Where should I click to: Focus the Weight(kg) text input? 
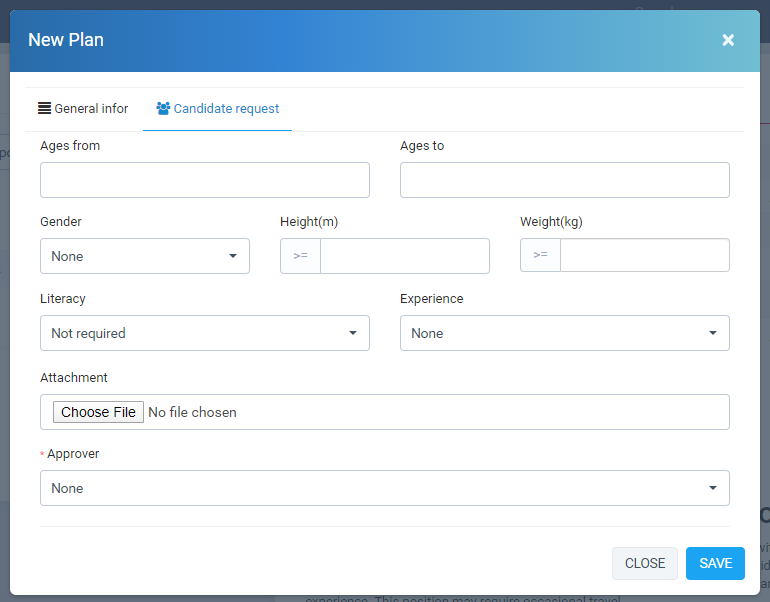coord(644,256)
